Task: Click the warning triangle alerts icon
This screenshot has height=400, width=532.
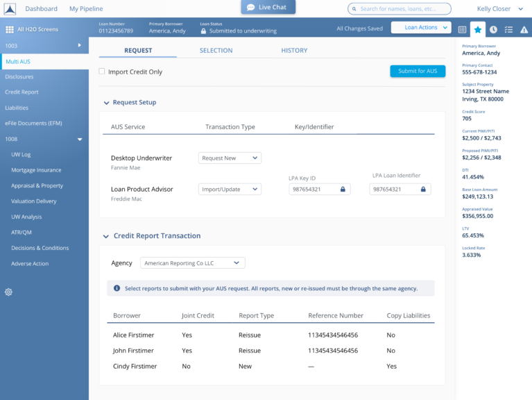Action: 524,30
